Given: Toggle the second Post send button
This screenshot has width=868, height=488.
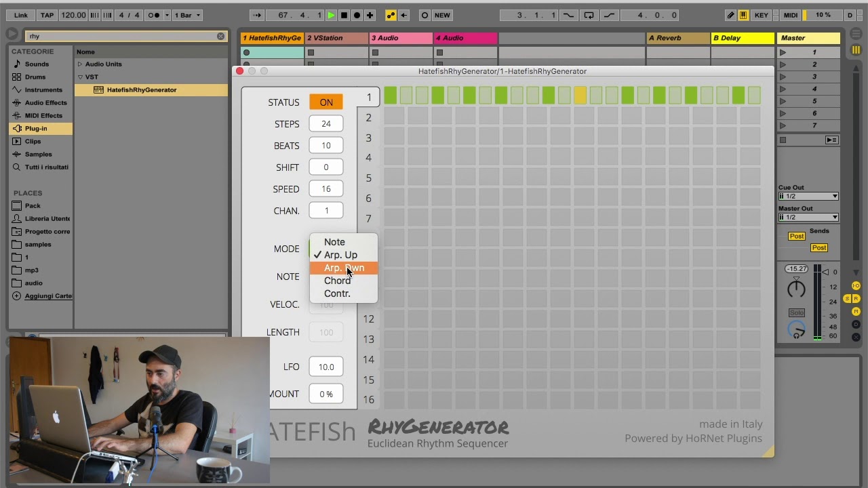Looking at the screenshot, I should coord(819,247).
